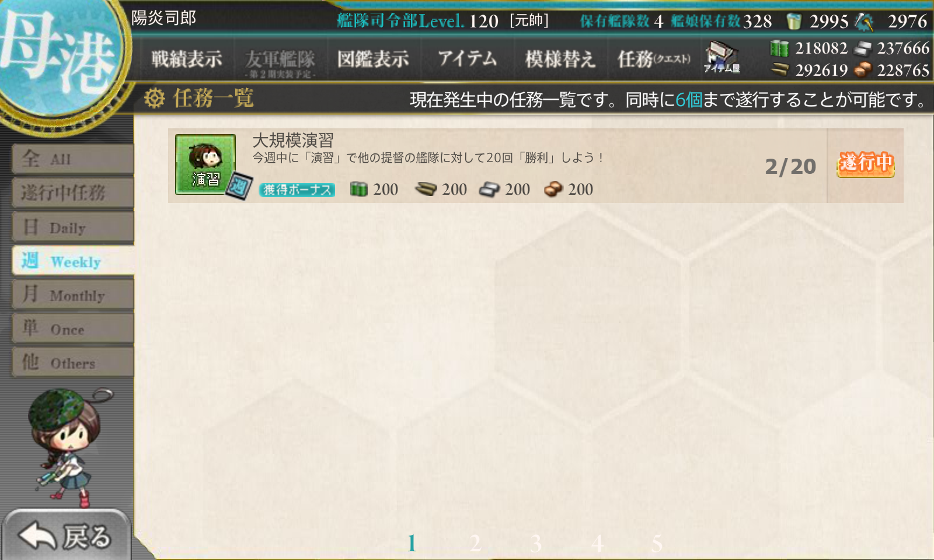Click the chibi fairy character in the sidebar
Viewport: 934px width, 560px height.
[67, 447]
